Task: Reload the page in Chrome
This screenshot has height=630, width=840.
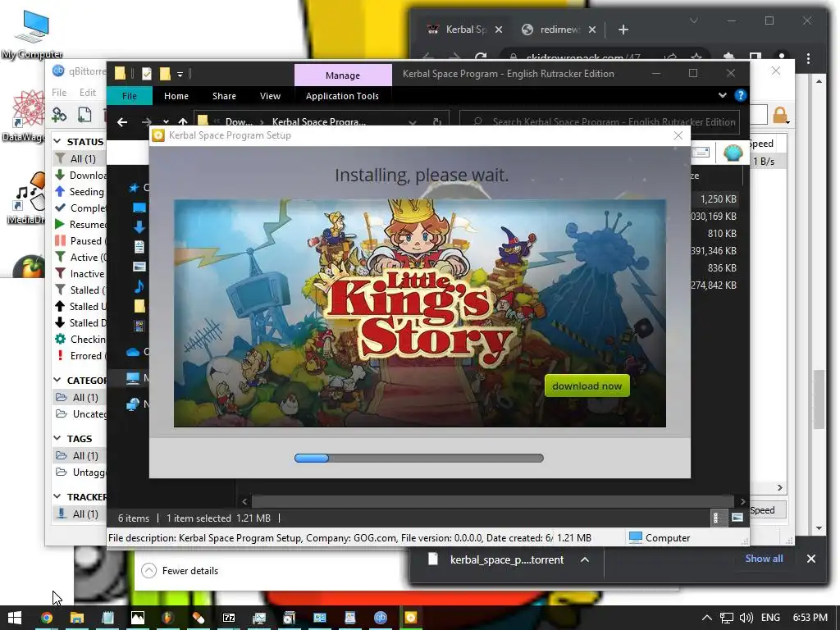Action: [x=481, y=57]
